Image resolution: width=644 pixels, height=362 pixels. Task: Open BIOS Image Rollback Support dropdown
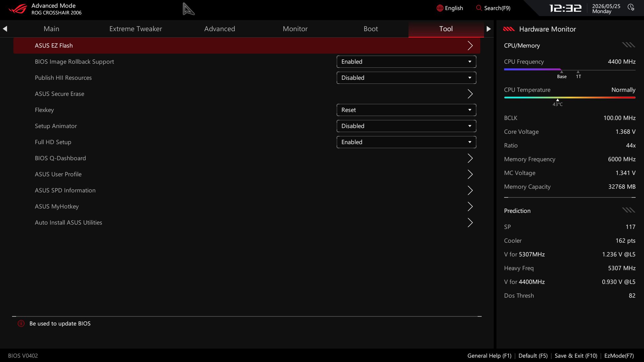406,62
